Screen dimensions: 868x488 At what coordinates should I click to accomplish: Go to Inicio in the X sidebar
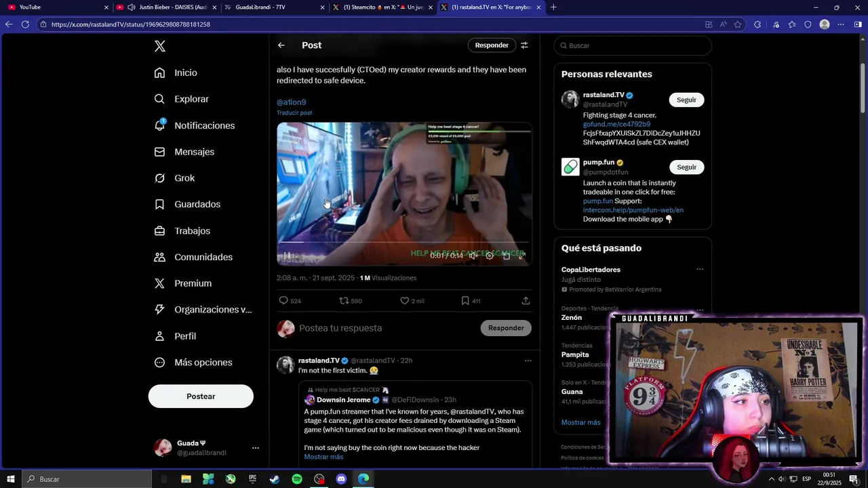(176, 73)
